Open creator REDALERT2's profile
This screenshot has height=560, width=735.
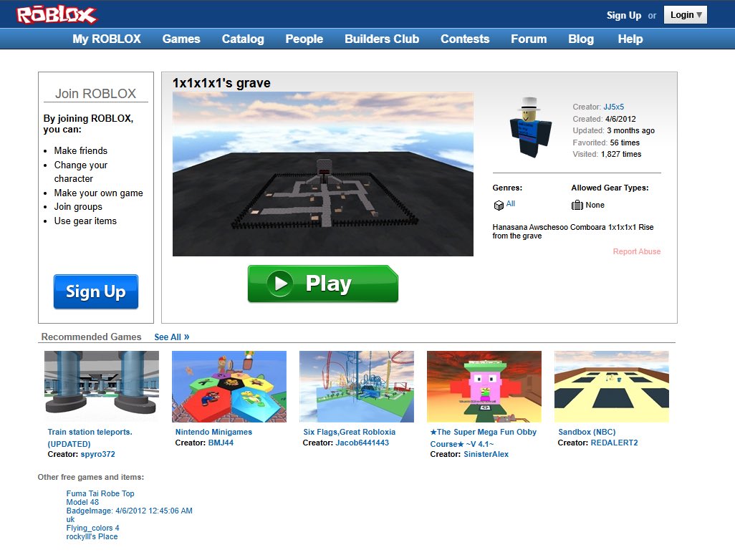point(614,443)
